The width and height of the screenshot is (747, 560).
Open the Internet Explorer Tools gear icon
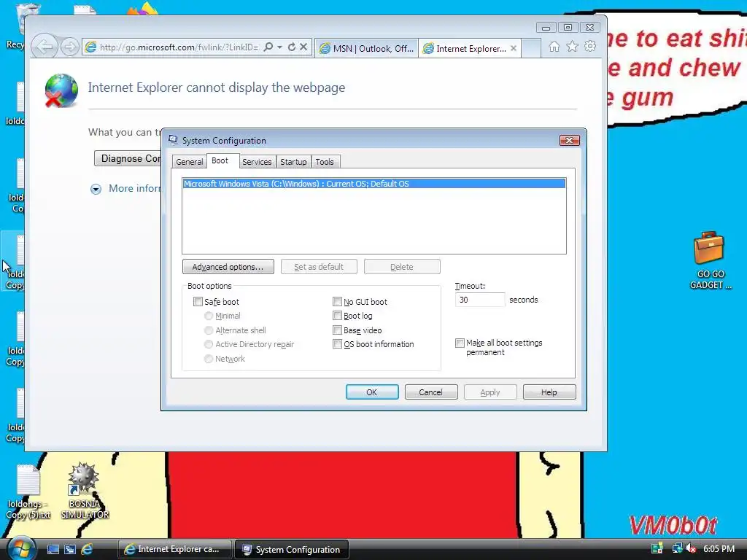pyautogui.click(x=590, y=46)
